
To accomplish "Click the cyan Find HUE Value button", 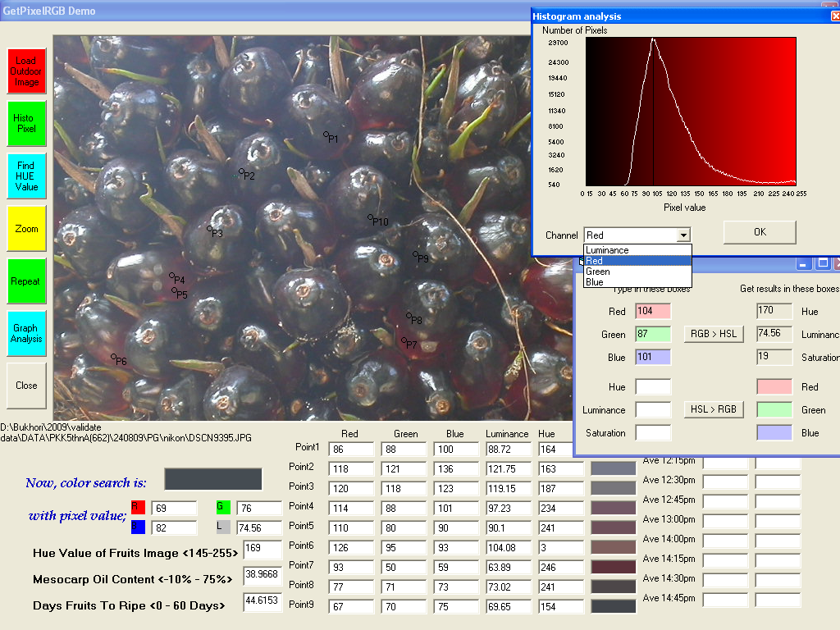I will click(x=26, y=176).
